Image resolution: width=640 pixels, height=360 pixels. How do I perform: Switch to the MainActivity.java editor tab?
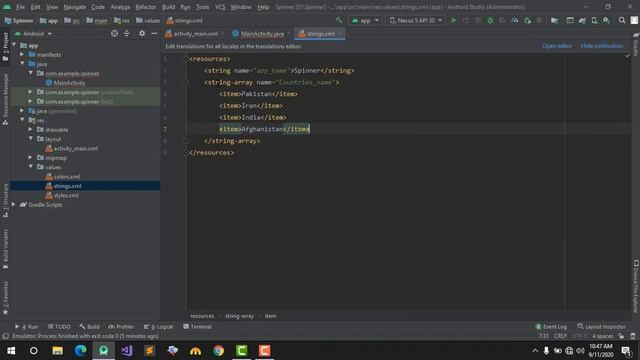(x=262, y=34)
